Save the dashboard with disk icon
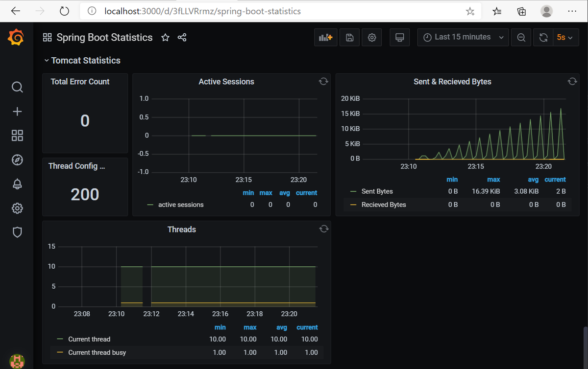Viewport: 588px width, 369px height. [350, 38]
